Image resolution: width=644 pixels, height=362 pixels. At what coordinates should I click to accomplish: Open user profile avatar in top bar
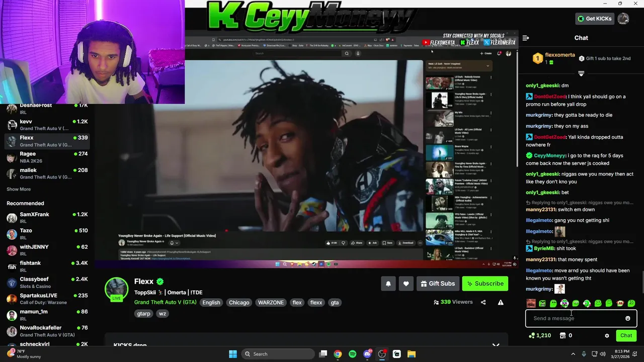623,19
